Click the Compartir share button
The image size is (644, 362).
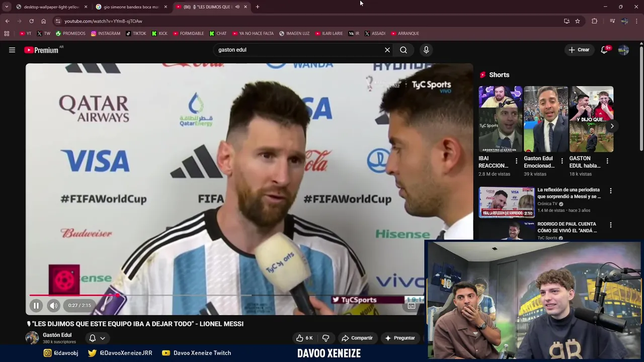coord(357,338)
